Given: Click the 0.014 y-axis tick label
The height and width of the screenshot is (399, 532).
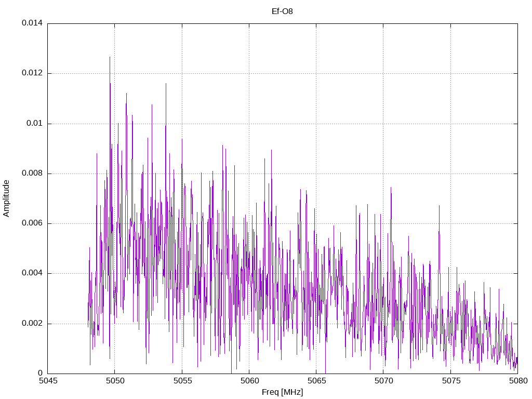Looking at the screenshot, I should [x=32, y=23].
